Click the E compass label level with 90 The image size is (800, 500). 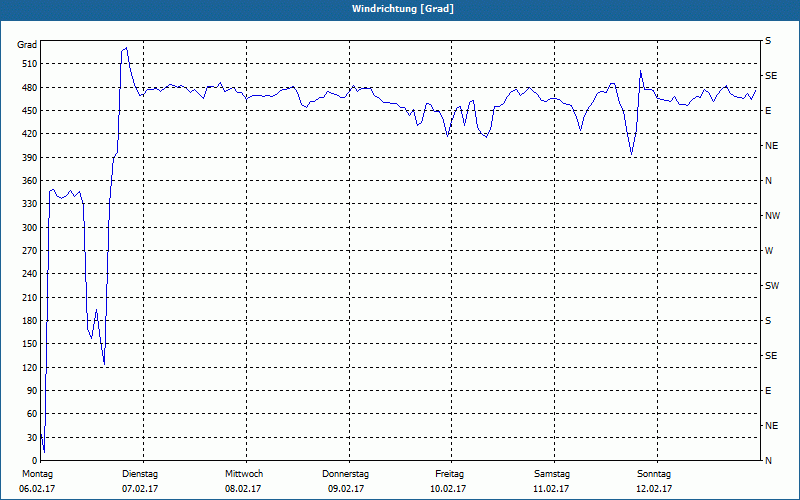(x=768, y=391)
